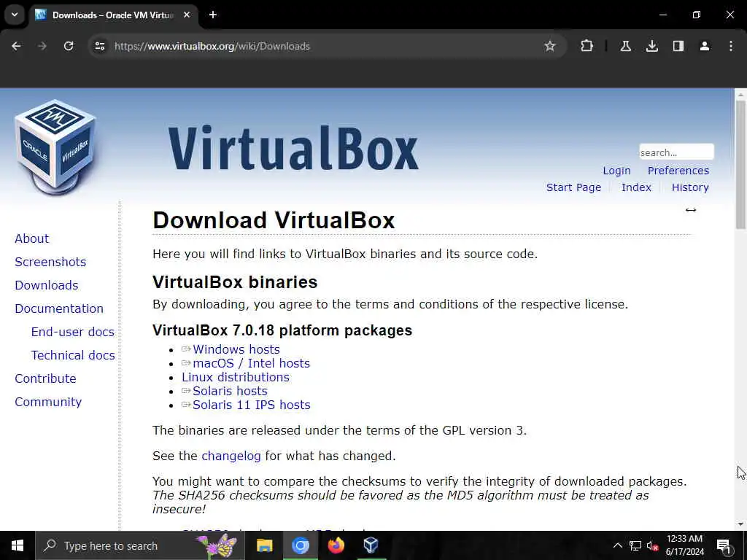
Task: Click the browser forward arrow
Action: pyautogui.click(x=42, y=46)
